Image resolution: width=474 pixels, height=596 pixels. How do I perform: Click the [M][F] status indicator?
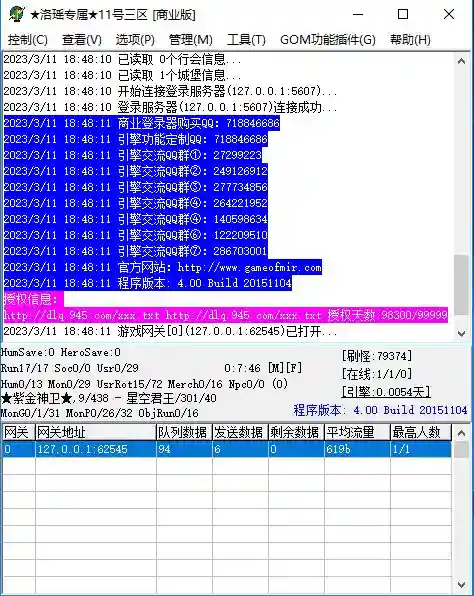(285, 368)
